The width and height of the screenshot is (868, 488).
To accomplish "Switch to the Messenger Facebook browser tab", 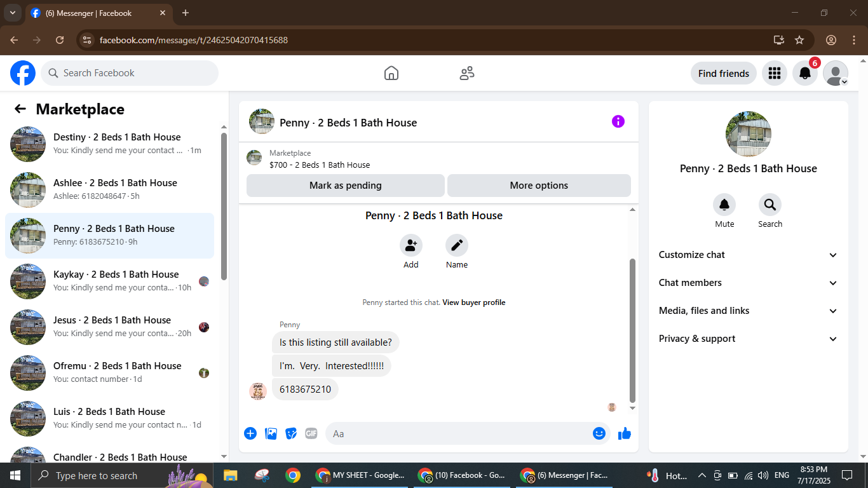I will 98,13.
